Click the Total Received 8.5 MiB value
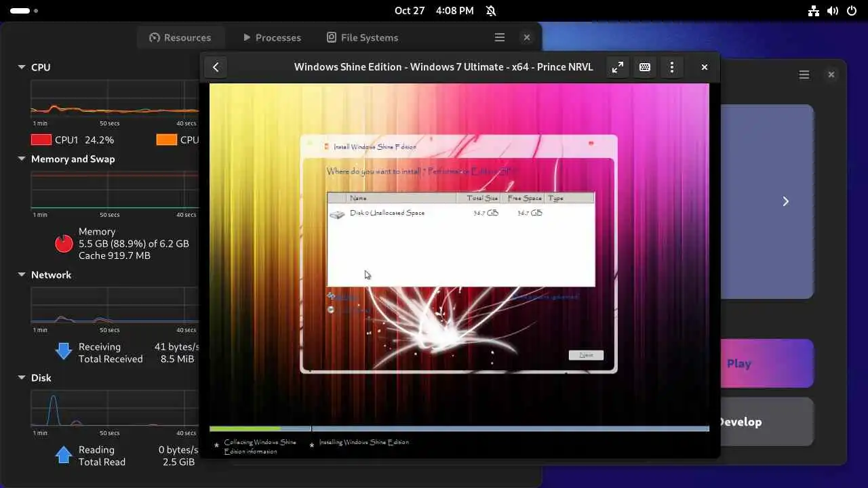 [x=177, y=359]
